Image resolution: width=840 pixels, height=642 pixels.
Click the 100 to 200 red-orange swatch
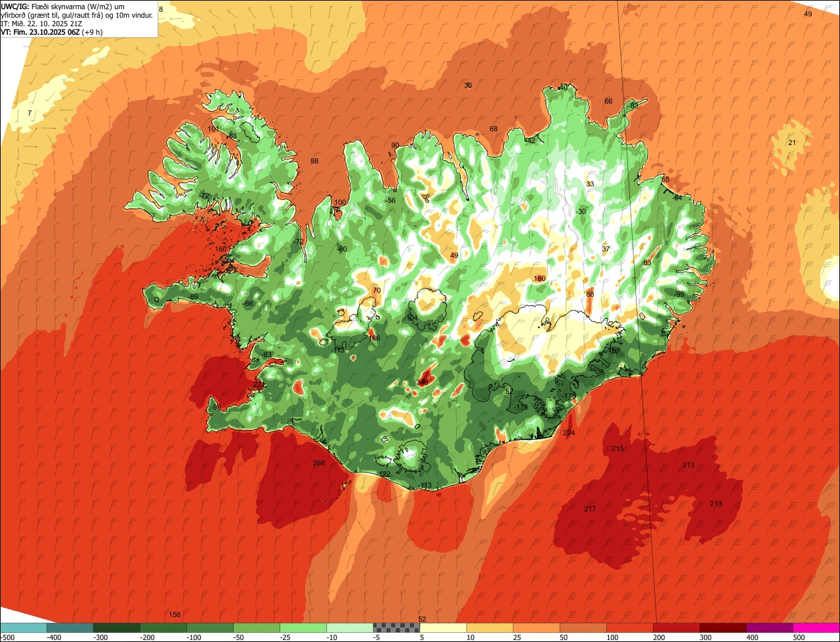pyautogui.click(x=629, y=628)
